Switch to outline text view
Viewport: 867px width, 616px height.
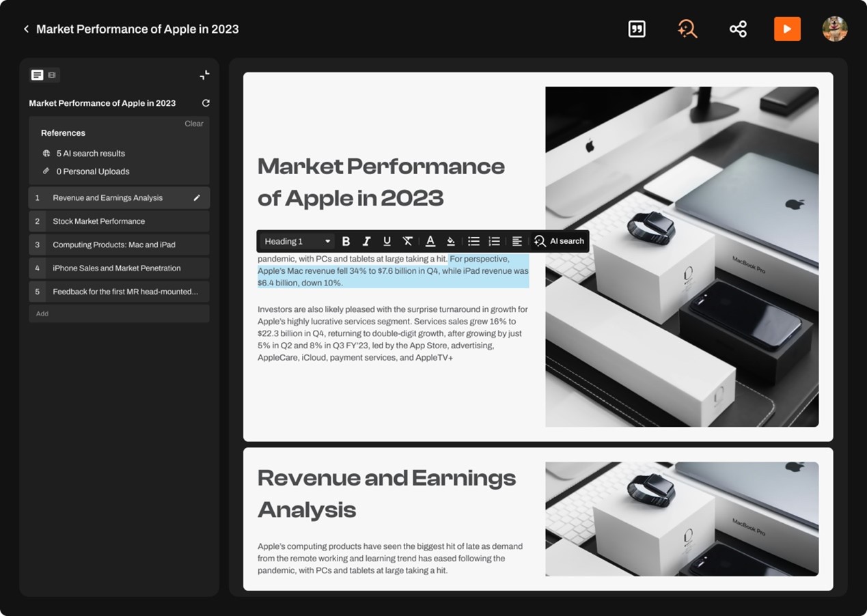(x=38, y=75)
